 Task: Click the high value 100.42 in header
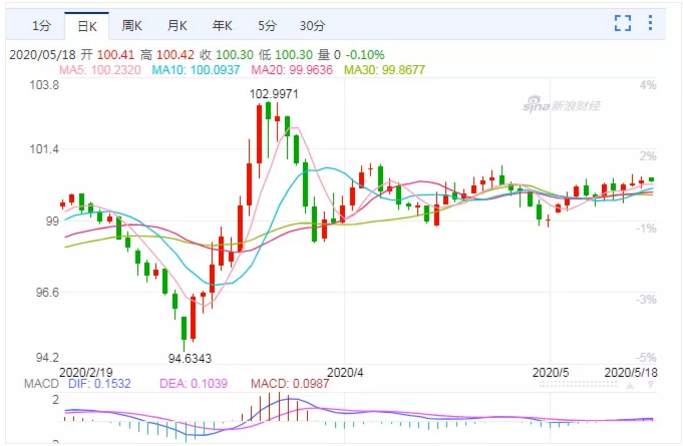[176, 55]
